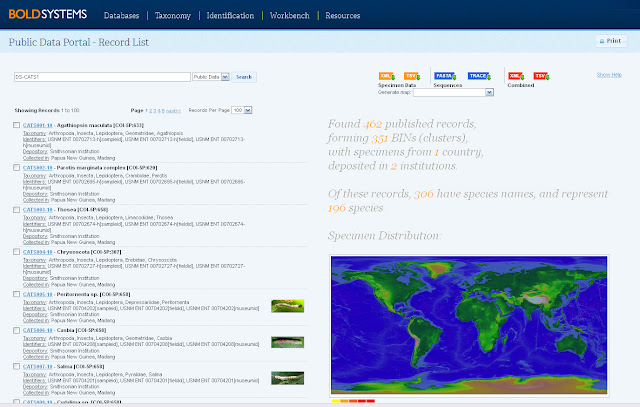Open the Public Data dropdown
Image resolution: width=640 pixels, height=407 pixels.
click(211, 77)
